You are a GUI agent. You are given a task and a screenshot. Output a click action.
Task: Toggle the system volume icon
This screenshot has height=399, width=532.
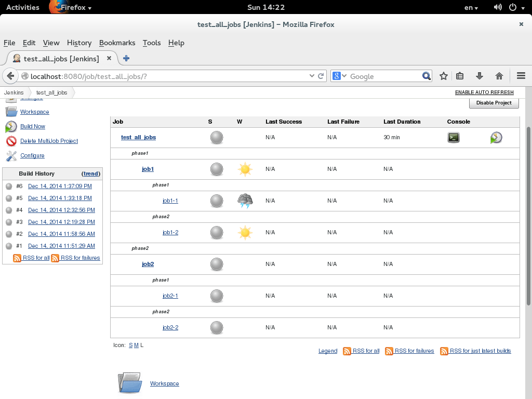[497, 7]
